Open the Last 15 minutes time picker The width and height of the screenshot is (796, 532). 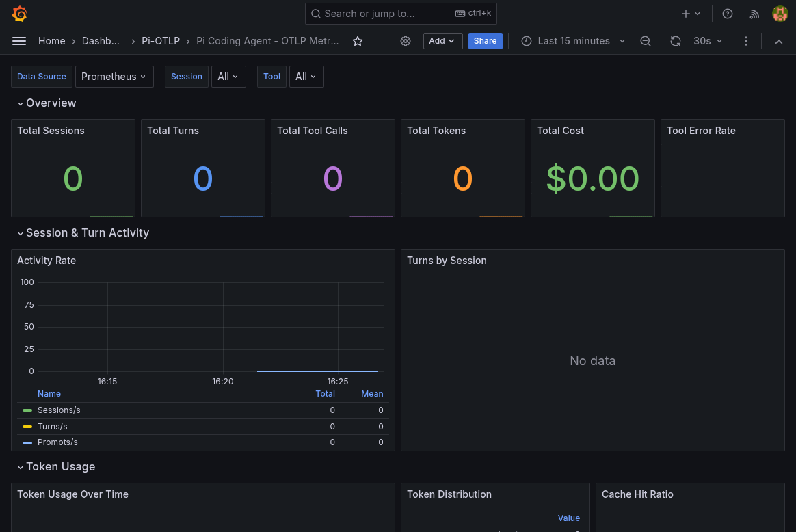574,41
